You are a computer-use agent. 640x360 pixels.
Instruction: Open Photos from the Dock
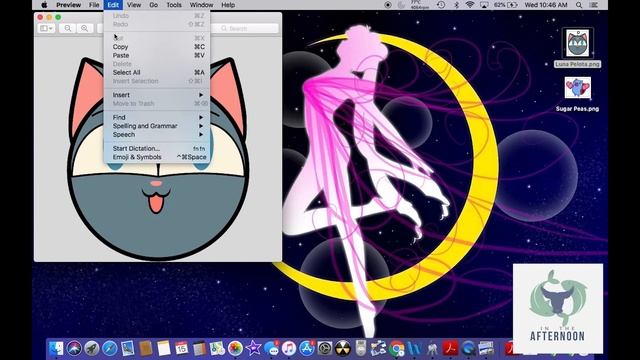pos(235,348)
